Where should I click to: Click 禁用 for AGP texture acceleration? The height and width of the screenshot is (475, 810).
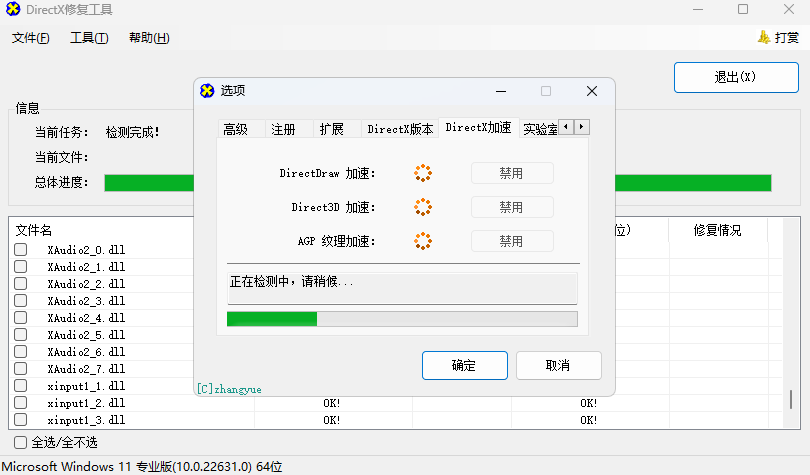(512, 241)
